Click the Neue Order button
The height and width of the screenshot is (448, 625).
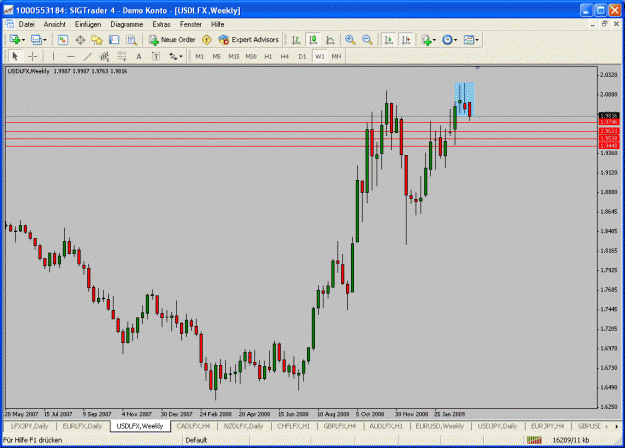pyautogui.click(x=172, y=40)
